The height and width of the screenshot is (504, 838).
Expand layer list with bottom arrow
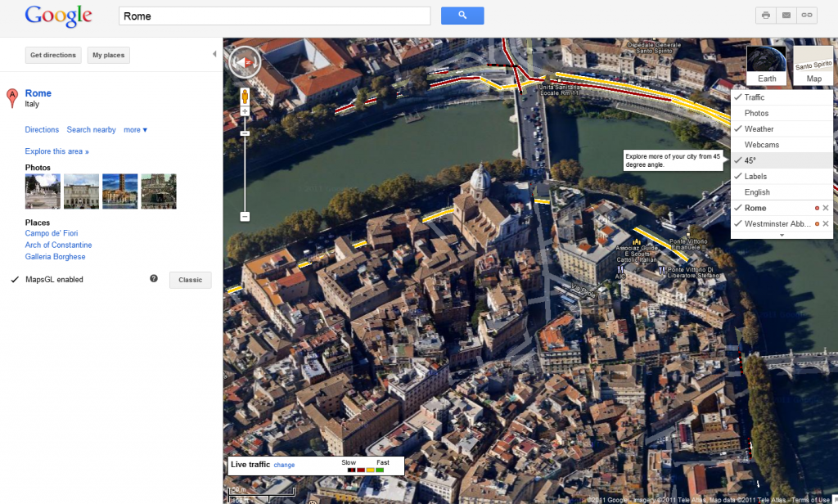pyautogui.click(x=781, y=235)
